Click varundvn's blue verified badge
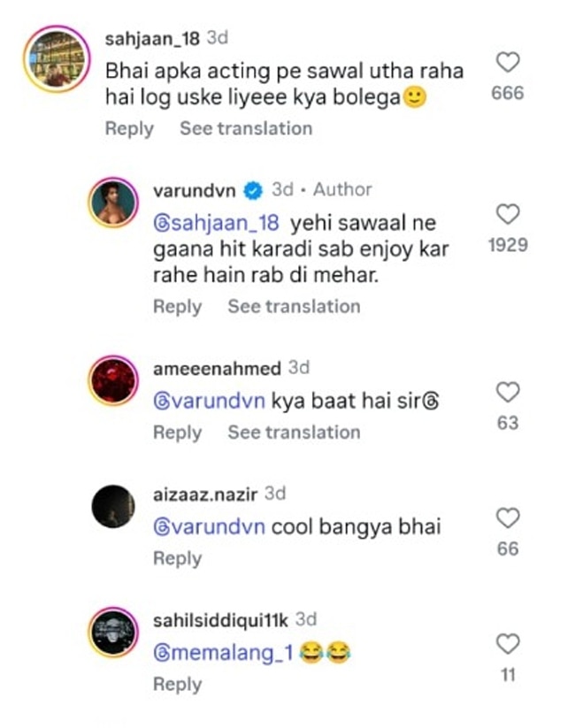 click(252, 190)
